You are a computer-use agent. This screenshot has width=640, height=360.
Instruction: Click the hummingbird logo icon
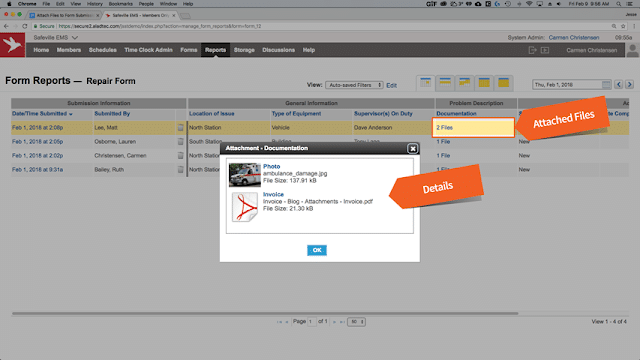pyautogui.click(x=12, y=44)
